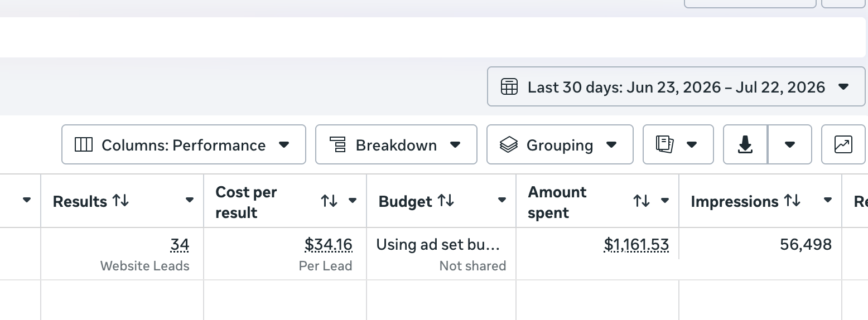868x320 pixels.
Task: Open the date range selector
Action: (676, 87)
